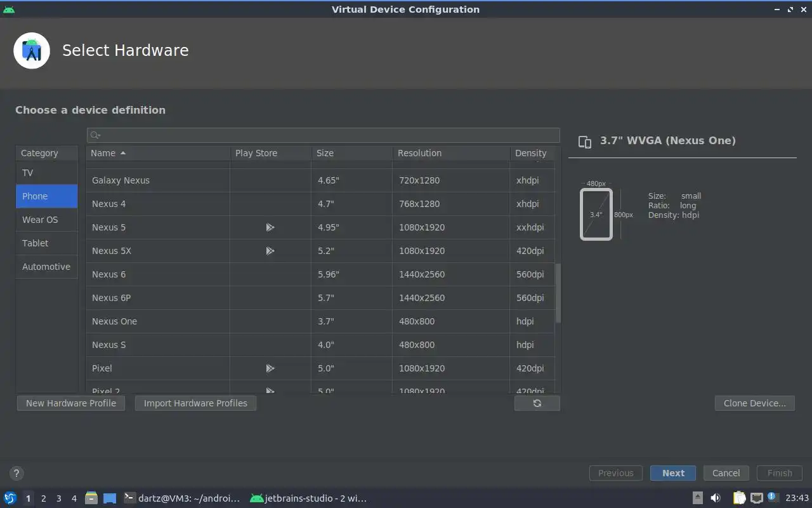The image size is (812, 508).
Task: Select the Pixel device name
Action: pos(102,368)
